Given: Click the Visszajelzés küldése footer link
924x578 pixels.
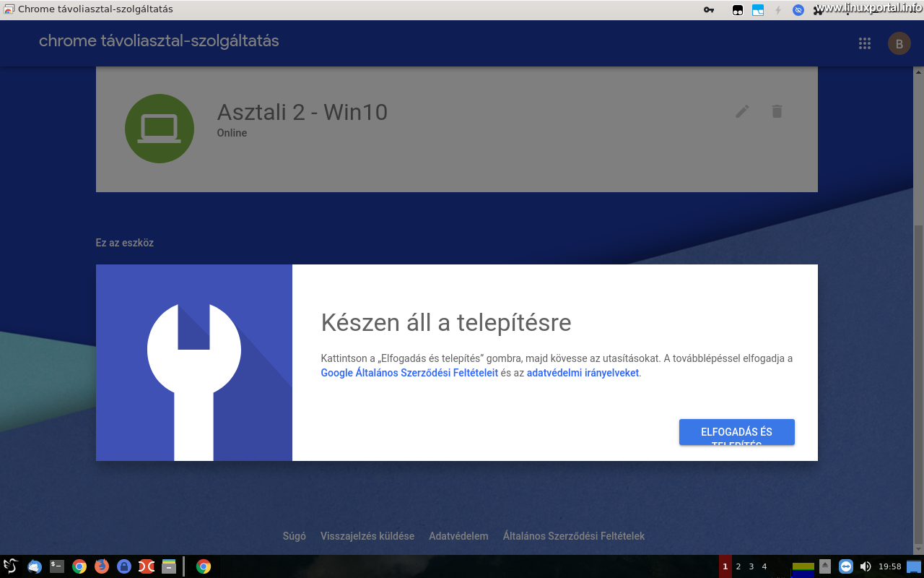Looking at the screenshot, I should 367,536.
